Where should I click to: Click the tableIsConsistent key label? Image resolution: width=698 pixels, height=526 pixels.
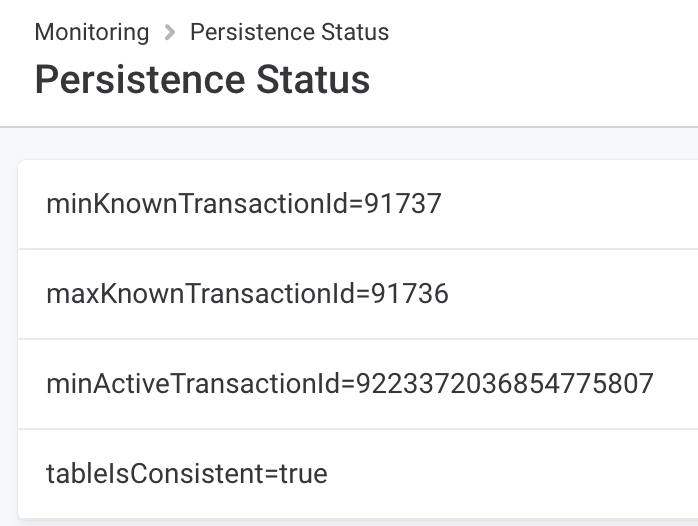150,473
